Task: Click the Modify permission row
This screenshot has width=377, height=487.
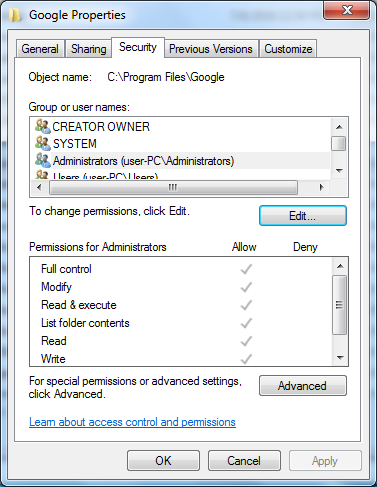Action: pyautogui.click(x=181, y=287)
